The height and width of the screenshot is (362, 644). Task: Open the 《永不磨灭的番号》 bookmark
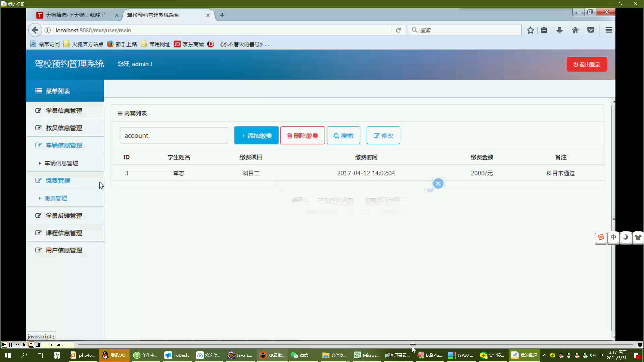point(238,44)
